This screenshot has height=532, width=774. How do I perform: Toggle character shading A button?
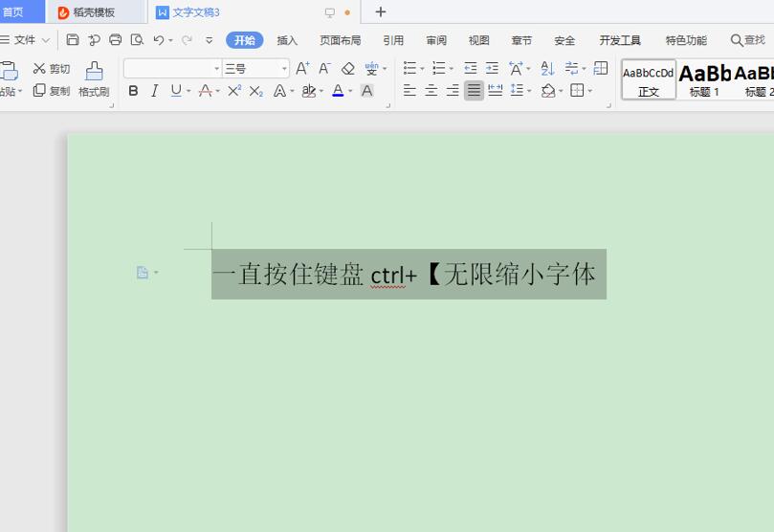click(366, 91)
